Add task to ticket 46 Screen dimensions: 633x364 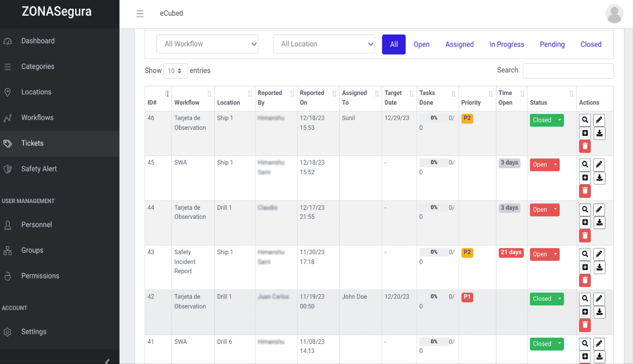coord(585,133)
